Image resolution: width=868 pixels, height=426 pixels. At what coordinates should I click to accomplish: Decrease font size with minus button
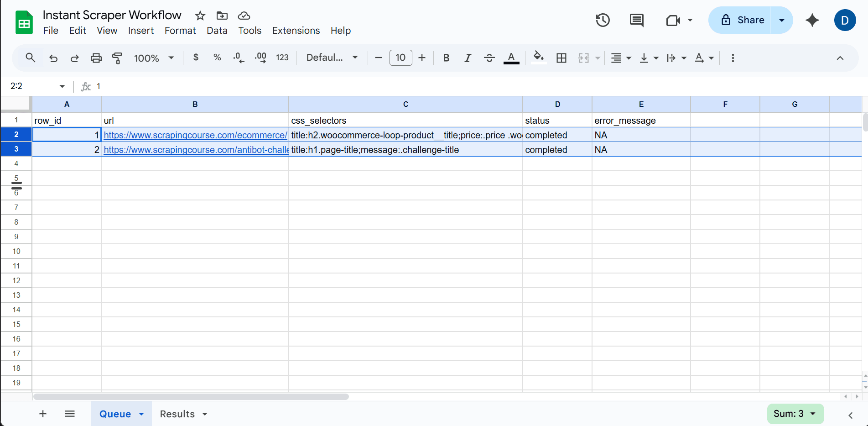(x=378, y=58)
